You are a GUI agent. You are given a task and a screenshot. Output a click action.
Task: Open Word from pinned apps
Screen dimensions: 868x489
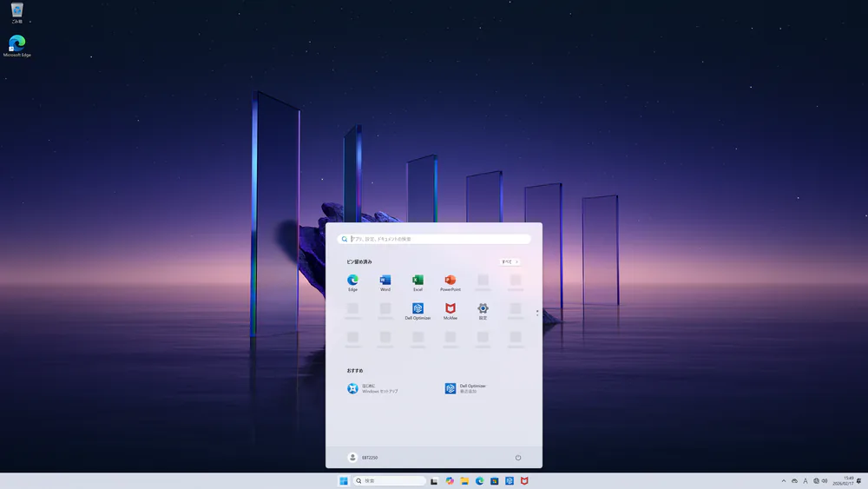coord(385,281)
